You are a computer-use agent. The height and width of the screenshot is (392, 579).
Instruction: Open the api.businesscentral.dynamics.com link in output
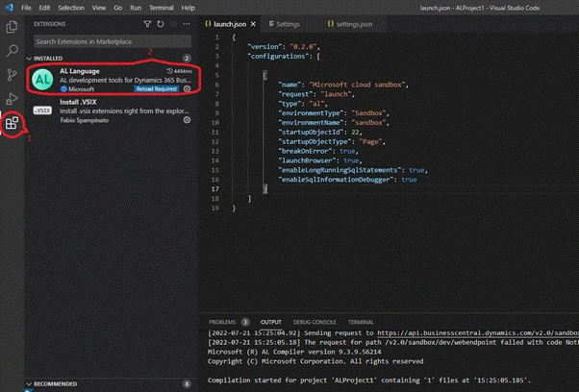coord(478,333)
